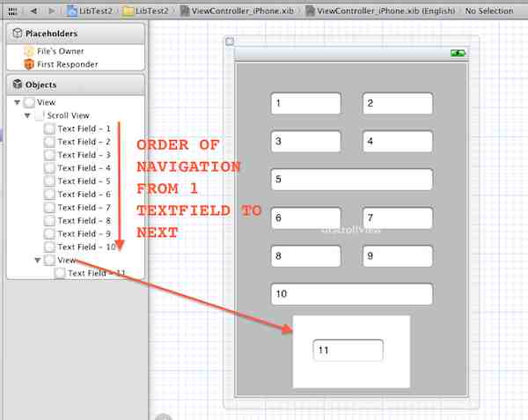
Task: Open the related files grid icon
Action: coord(12,11)
